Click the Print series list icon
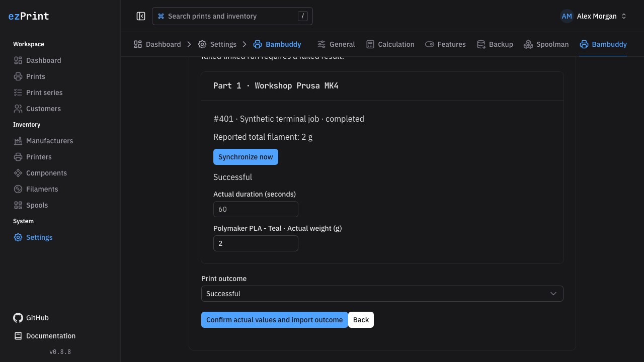 [18, 93]
